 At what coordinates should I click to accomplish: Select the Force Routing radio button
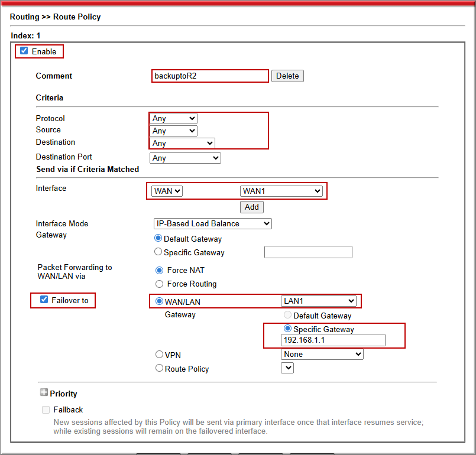pos(159,284)
